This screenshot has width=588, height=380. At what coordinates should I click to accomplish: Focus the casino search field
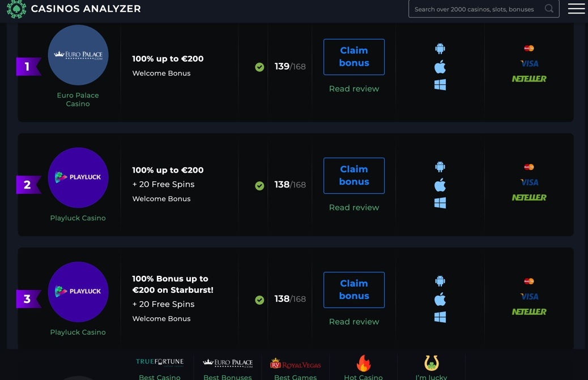pos(484,8)
